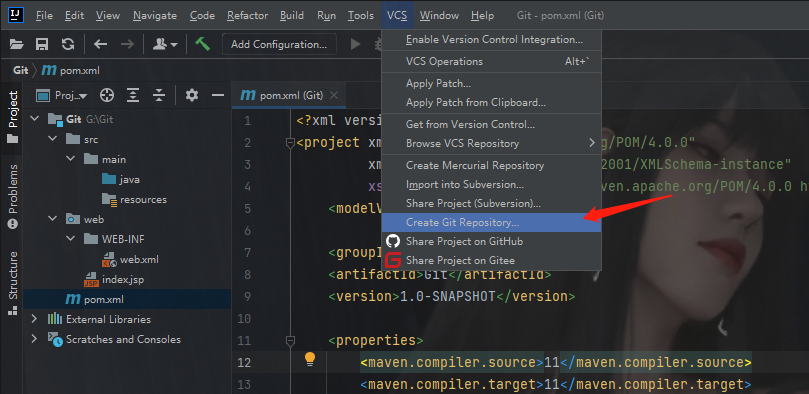
Task: Select VCS Operations menu entry
Action: point(491,61)
